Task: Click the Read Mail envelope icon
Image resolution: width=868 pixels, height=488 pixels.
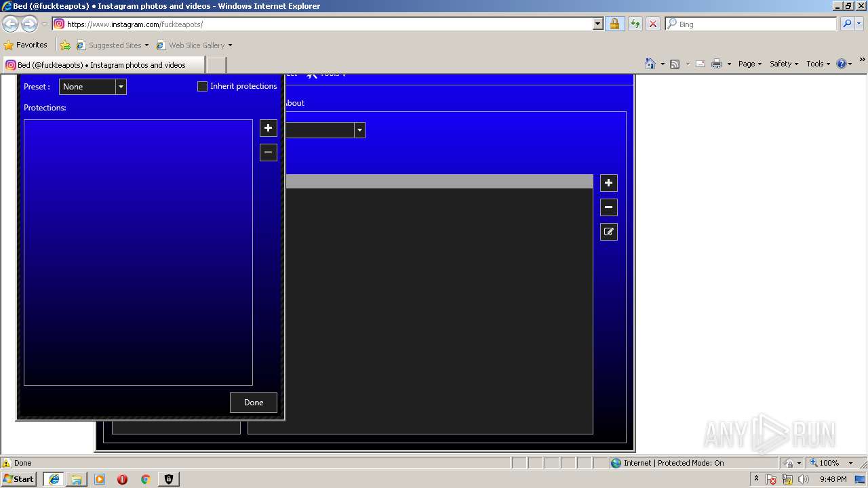Action: (x=701, y=64)
